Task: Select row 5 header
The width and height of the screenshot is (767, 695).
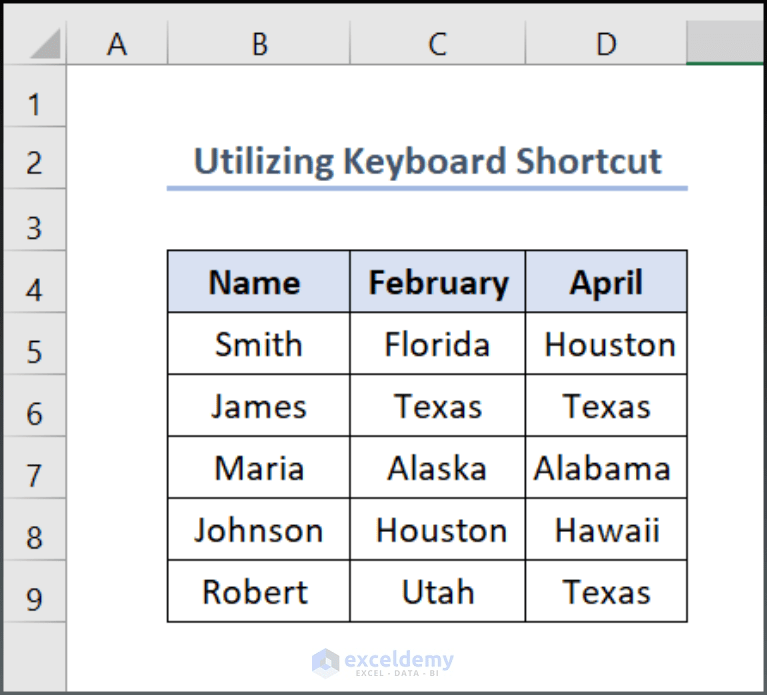Action: pyautogui.click(x=34, y=344)
